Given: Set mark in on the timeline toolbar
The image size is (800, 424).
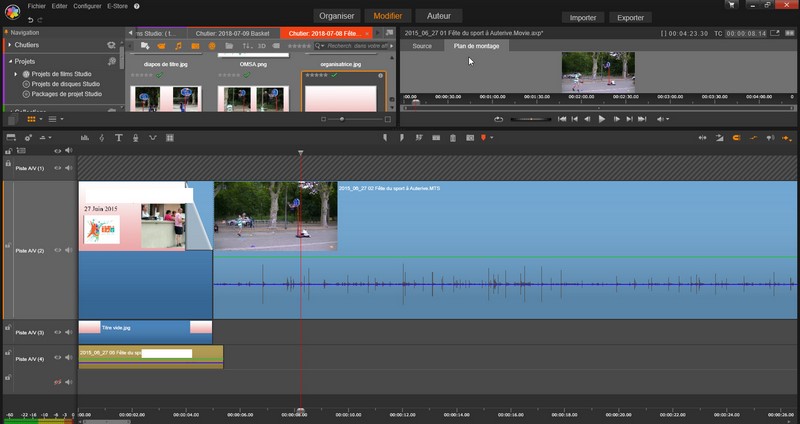Looking at the screenshot, I should [x=385, y=138].
